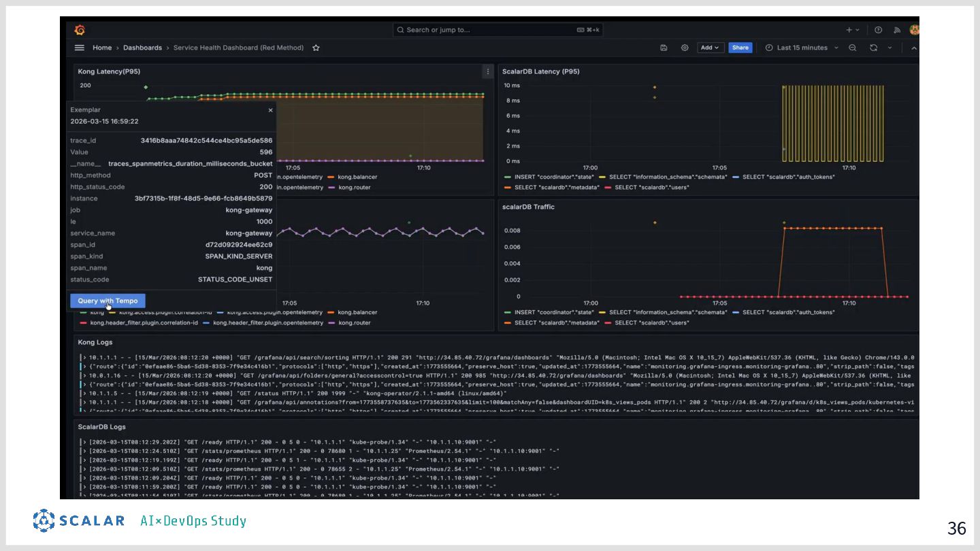Open Kong Latency panel three-dot menu
Viewport: 980px width, 551px height.
[487, 71]
